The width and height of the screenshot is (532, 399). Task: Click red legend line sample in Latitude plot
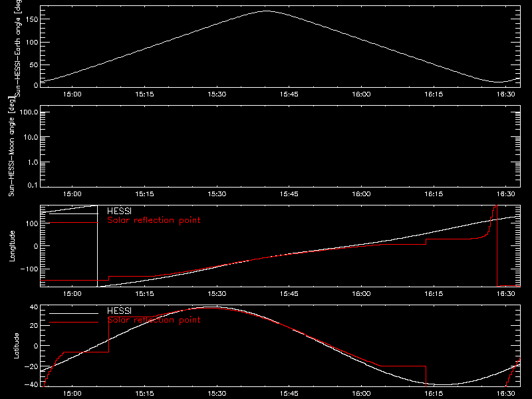click(74, 323)
